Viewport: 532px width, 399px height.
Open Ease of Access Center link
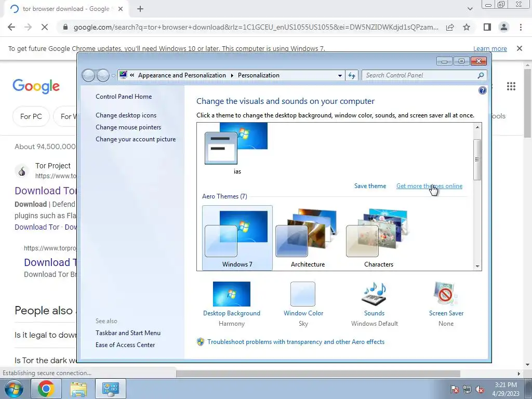tap(125, 345)
